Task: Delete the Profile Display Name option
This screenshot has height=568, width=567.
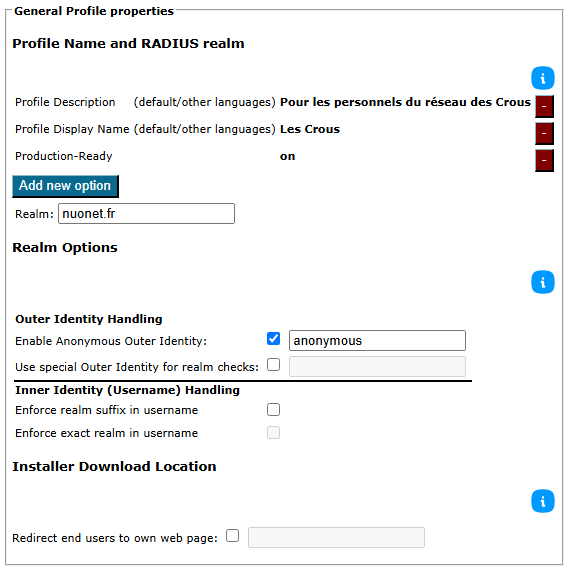Action: pos(544,133)
